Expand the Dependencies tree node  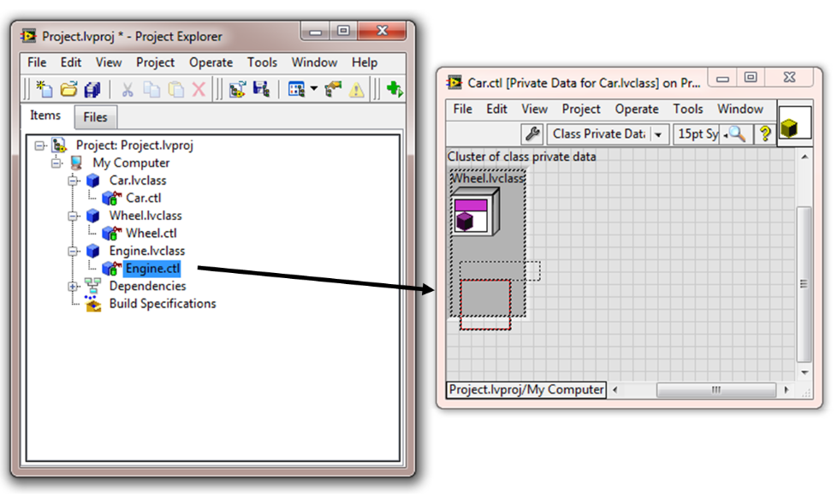[73, 286]
